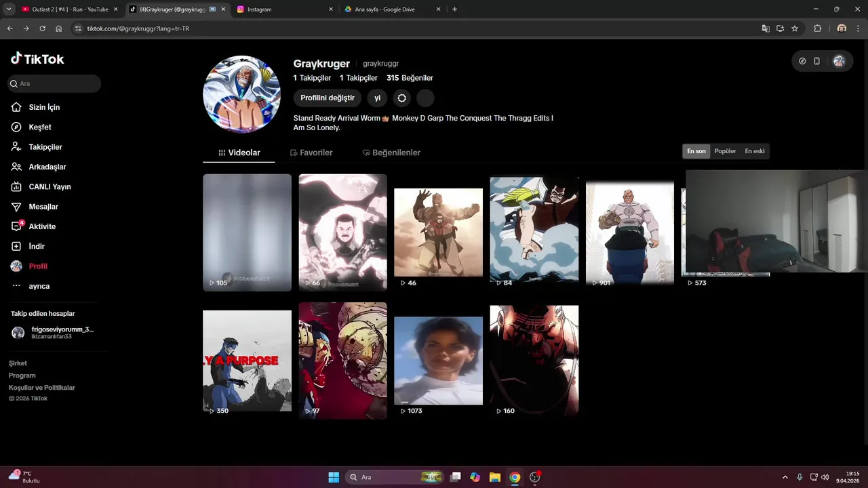
Task: Open a new browser tab
Action: point(454,9)
